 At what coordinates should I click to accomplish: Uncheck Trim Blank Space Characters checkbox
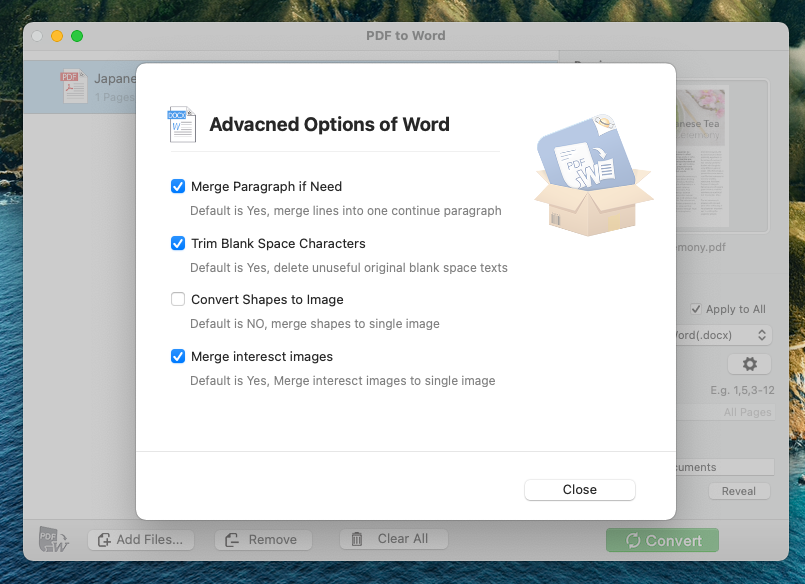pos(178,243)
